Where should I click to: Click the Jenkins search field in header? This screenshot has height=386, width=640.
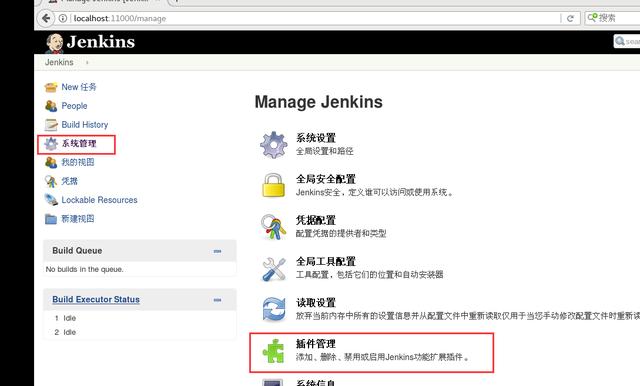click(x=627, y=41)
